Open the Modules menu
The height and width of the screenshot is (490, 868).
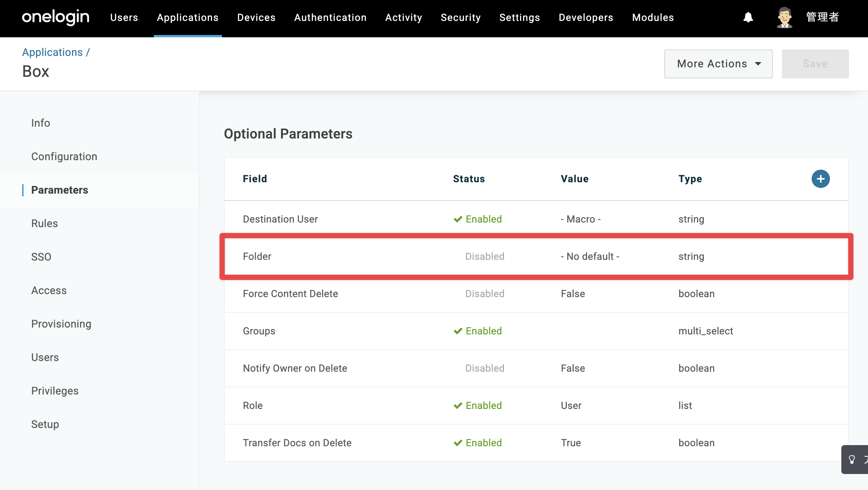pos(653,17)
